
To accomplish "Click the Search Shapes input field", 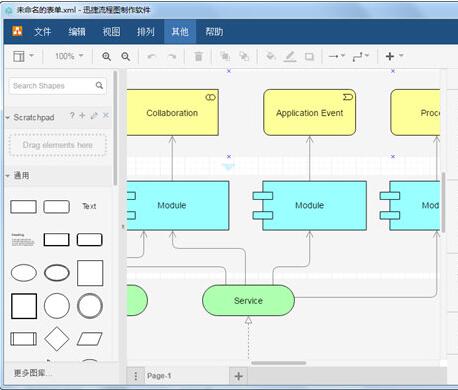I will tap(53, 86).
